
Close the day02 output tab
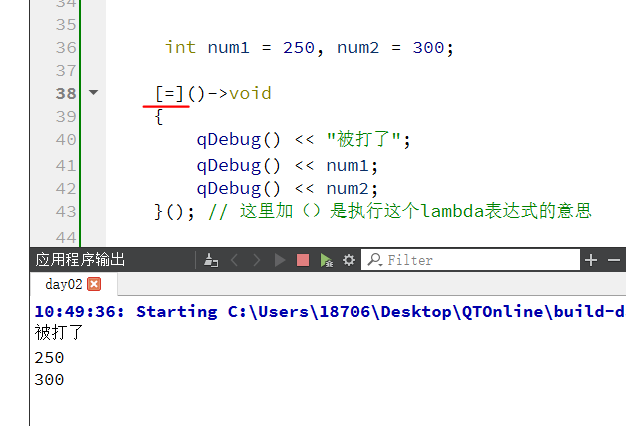tap(94, 284)
